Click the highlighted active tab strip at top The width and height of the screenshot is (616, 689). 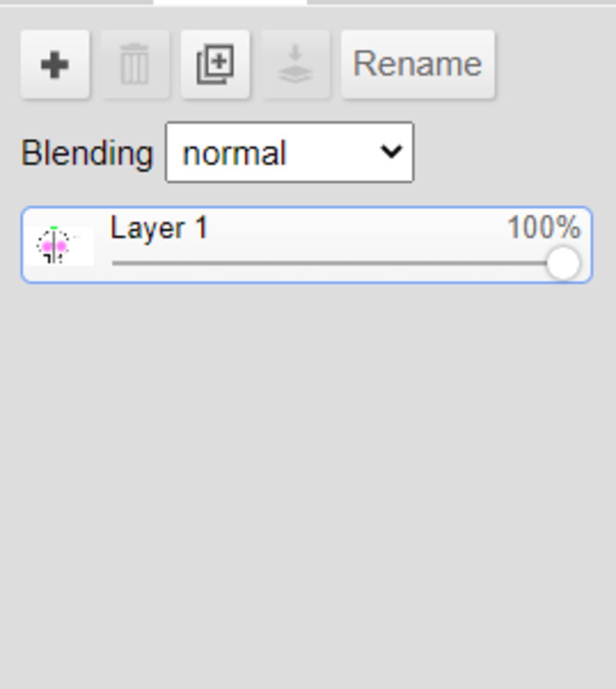click(230, 2)
